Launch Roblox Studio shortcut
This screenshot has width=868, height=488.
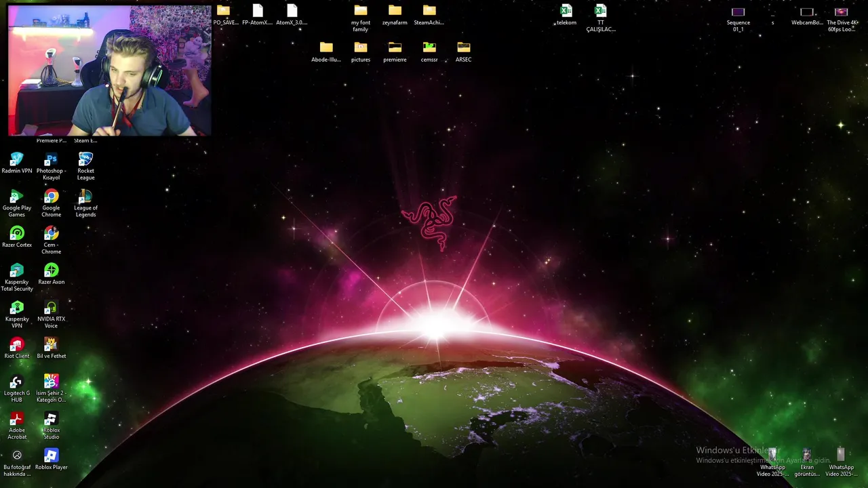[51, 426]
